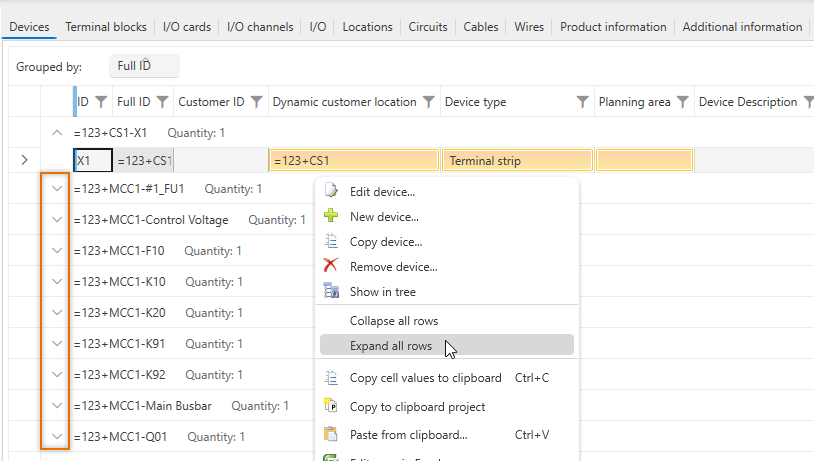Click the X1 ID cell
The height and width of the screenshot is (461, 814).
(x=92, y=160)
